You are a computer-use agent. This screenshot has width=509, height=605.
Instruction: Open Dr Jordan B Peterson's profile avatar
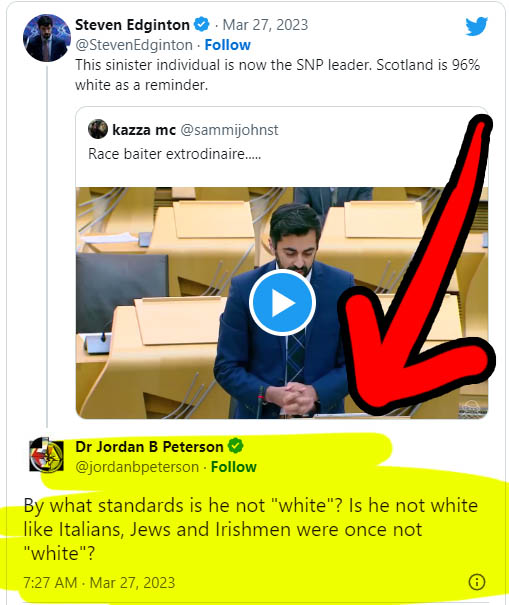point(47,455)
